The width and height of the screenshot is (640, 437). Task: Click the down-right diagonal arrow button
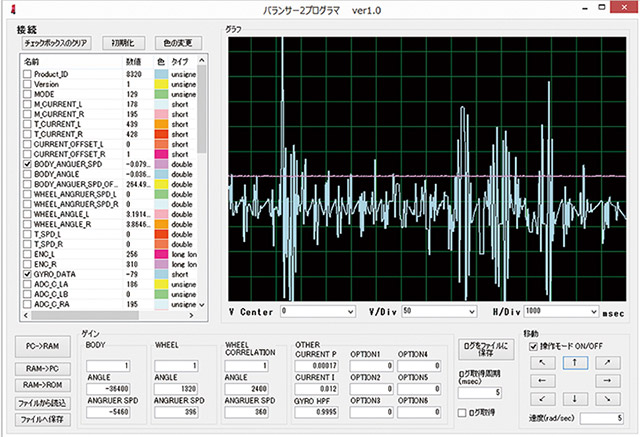click(608, 399)
